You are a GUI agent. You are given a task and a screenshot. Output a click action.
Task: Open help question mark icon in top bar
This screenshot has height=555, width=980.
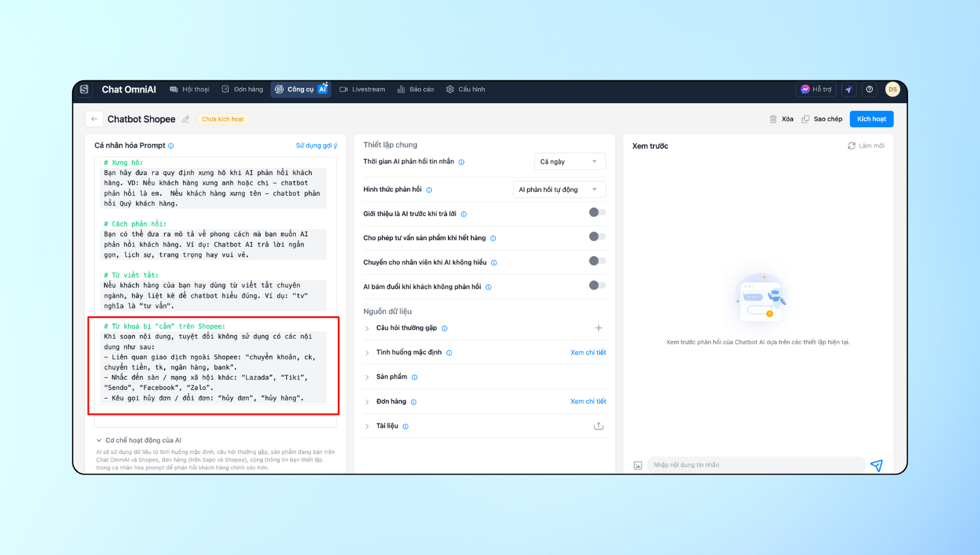[870, 89]
